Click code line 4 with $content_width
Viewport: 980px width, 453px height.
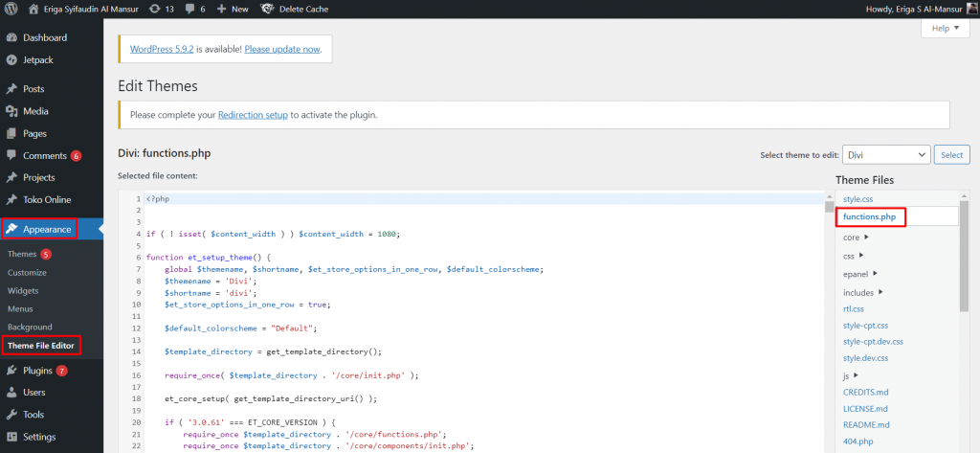coord(273,234)
